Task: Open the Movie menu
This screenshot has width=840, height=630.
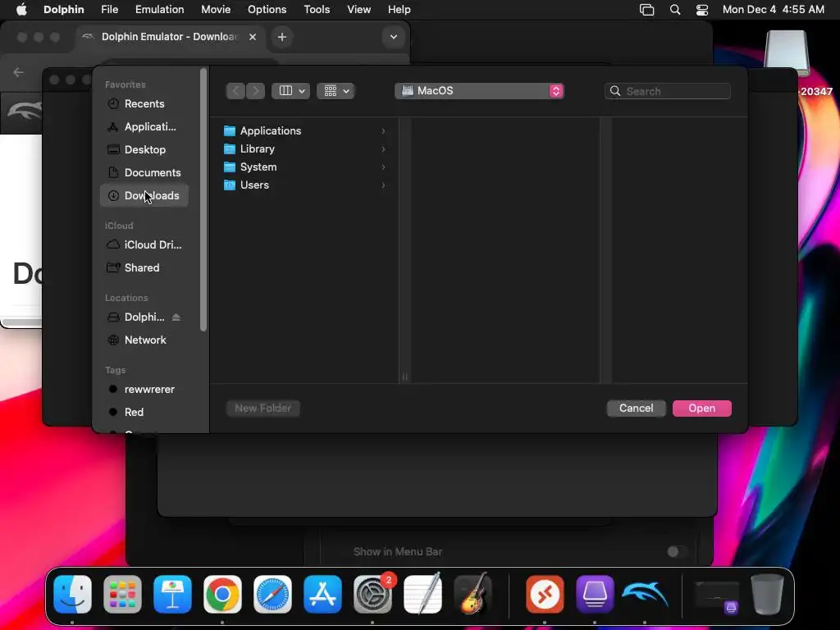Action: coord(216,10)
